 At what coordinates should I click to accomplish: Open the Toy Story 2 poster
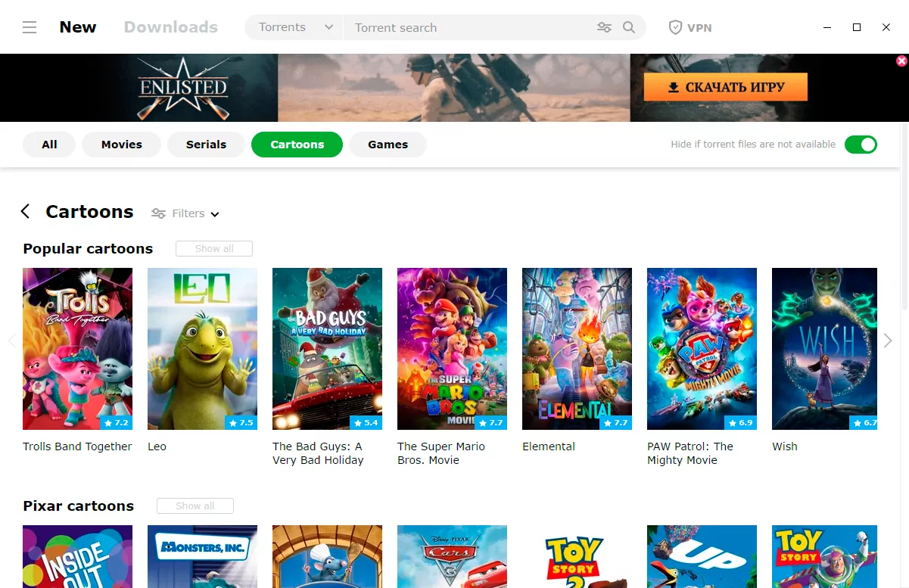click(x=577, y=556)
